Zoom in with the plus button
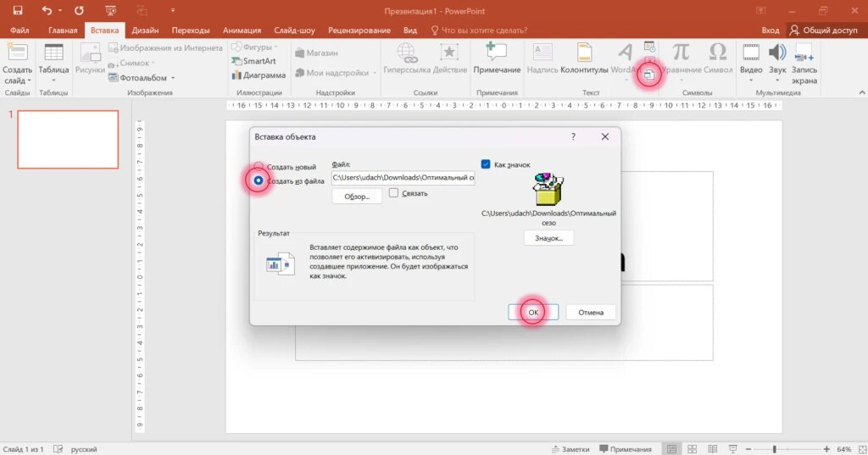This screenshot has width=868, height=455. click(x=826, y=449)
